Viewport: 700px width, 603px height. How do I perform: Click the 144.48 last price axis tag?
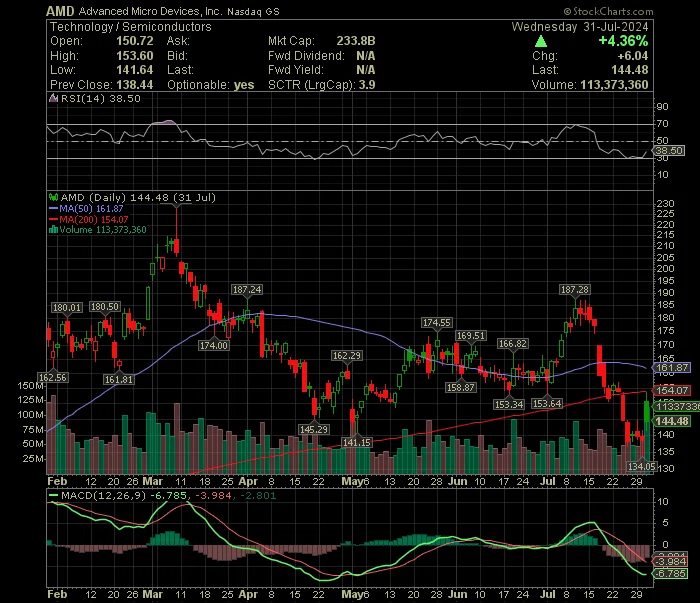click(x=671, y=421)
